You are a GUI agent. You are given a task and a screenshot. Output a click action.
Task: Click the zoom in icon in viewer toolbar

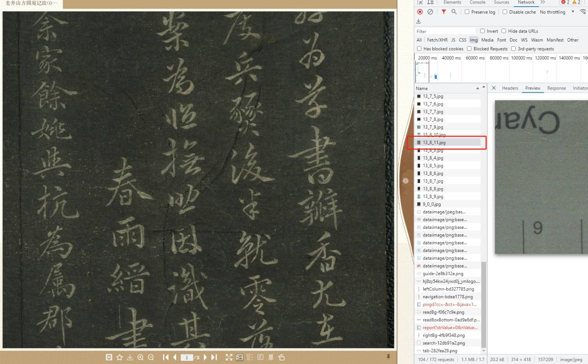pos(140,357)
